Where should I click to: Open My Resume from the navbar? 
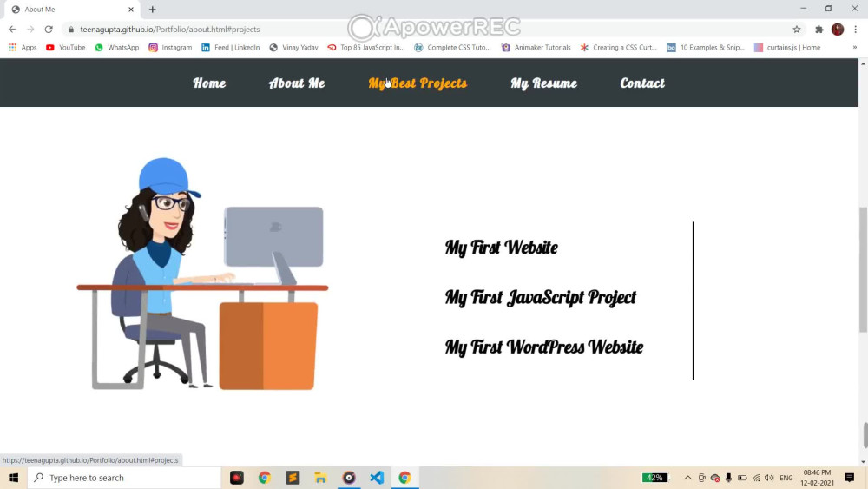543,83
